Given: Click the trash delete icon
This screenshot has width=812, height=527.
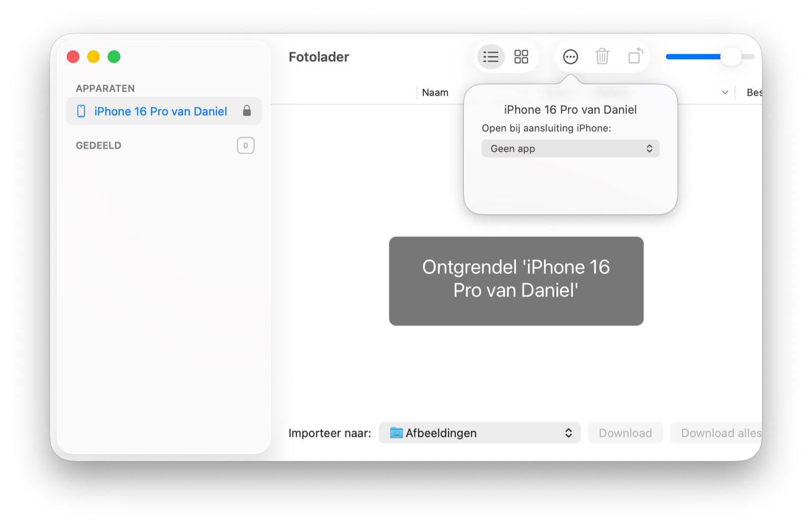Looking at the screenshot, I should [602, 56].
